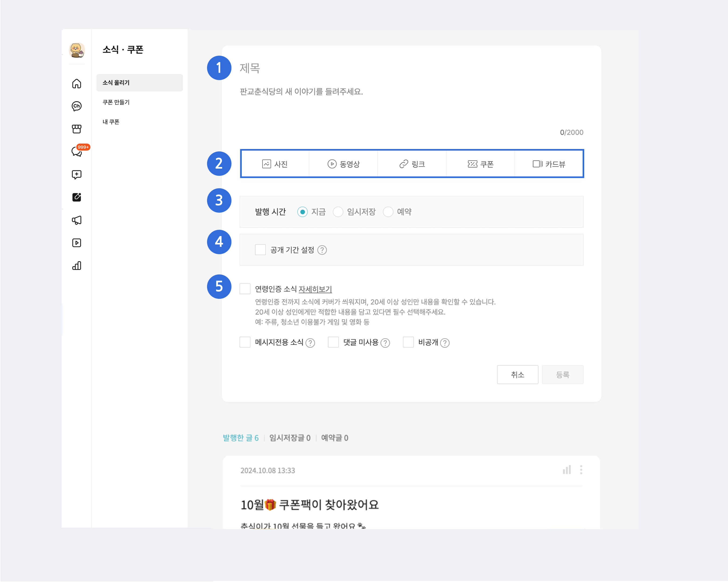This screenshot has height=582, width=728.
Task: Attach a 사진 photo to post
Action: coord(275,164)
